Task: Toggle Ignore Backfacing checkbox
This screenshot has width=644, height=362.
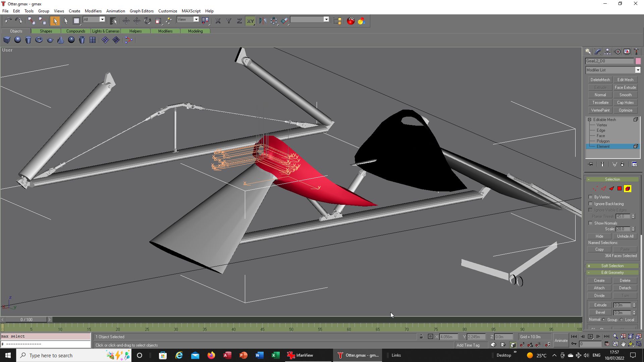Action: 591,204
